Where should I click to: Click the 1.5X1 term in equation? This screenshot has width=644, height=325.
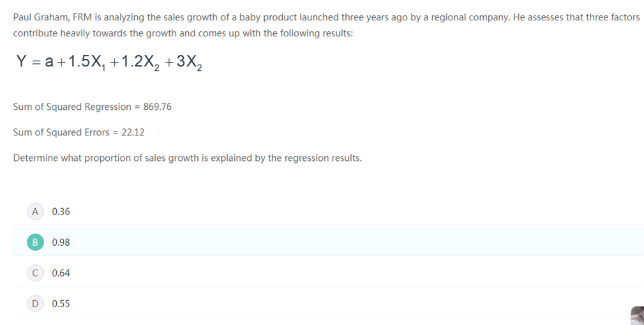87,63
